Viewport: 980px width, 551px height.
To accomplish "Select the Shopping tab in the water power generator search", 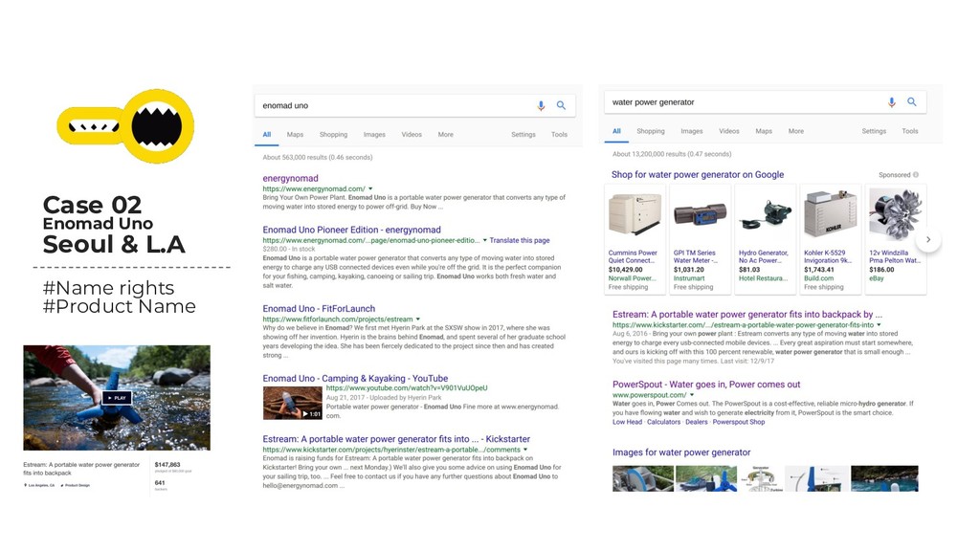I will [x=651, y=131].
